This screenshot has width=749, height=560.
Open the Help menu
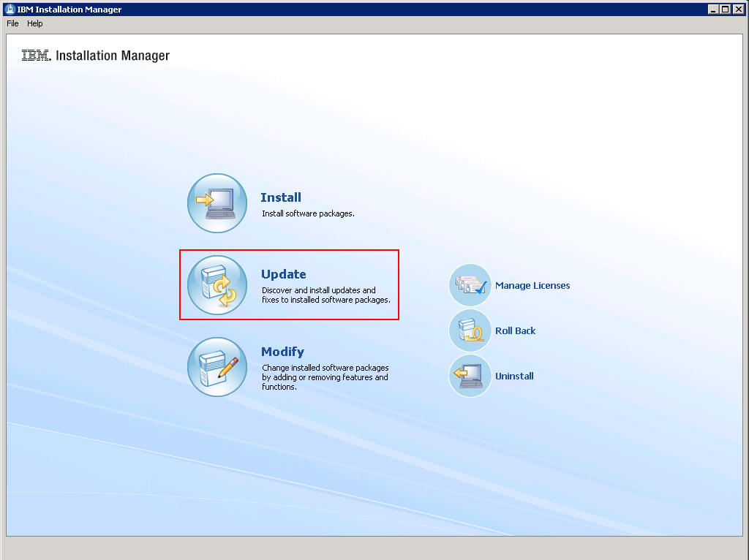pos(35,23)
